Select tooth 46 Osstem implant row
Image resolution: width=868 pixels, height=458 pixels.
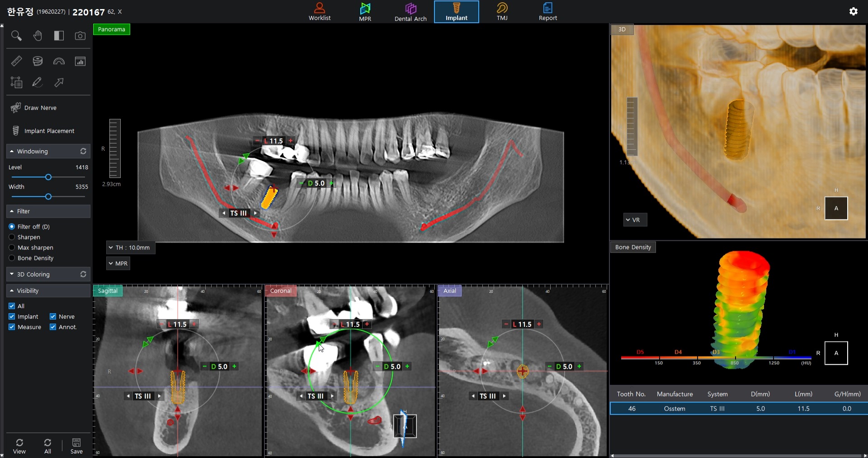739,409
